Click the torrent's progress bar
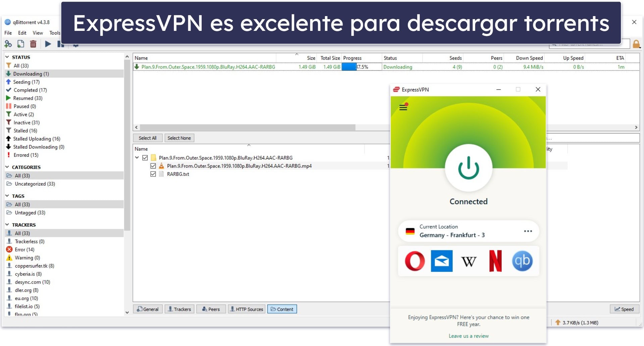Image resolution: width=644 pixels, height=346 pixels. point(361,67)
